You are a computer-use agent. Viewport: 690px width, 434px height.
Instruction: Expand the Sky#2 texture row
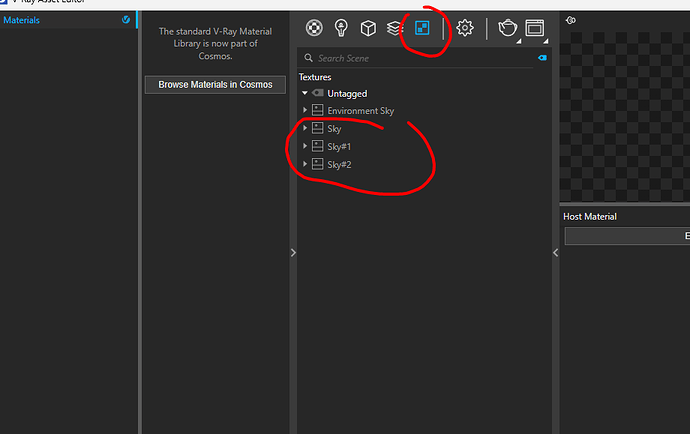point(305,164)
